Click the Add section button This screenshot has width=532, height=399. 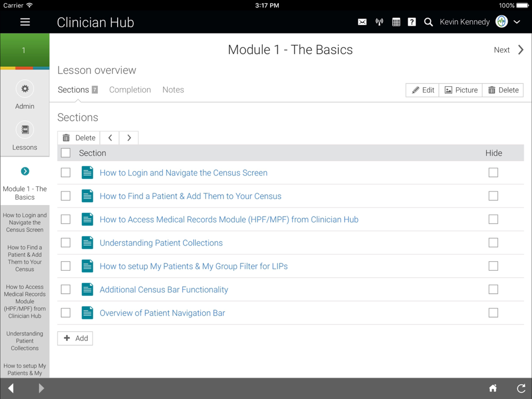75,338
